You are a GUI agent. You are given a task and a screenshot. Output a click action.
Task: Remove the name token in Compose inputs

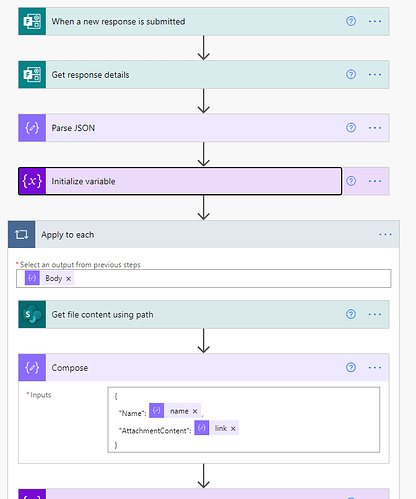(x=195, y=411)
